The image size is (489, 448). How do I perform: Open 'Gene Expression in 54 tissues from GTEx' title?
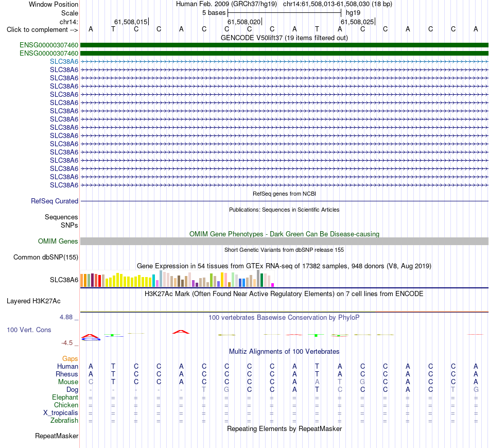pyautogui.click(x=284, y=266)
